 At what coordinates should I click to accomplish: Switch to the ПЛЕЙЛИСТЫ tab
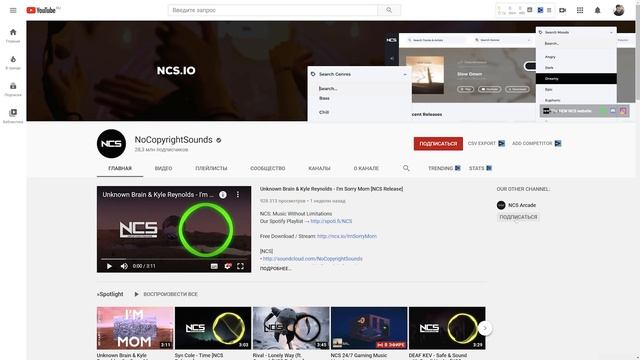point(211,168)
